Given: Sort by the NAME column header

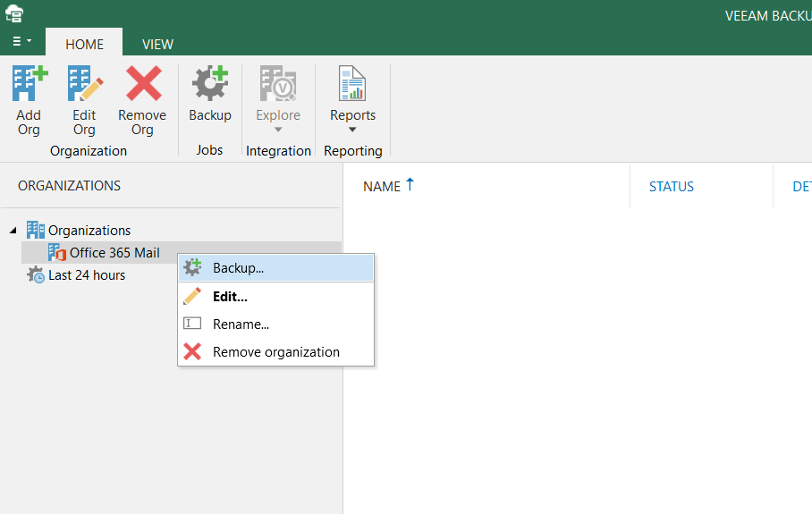Looking at the screenshot, I should point(382,187).
